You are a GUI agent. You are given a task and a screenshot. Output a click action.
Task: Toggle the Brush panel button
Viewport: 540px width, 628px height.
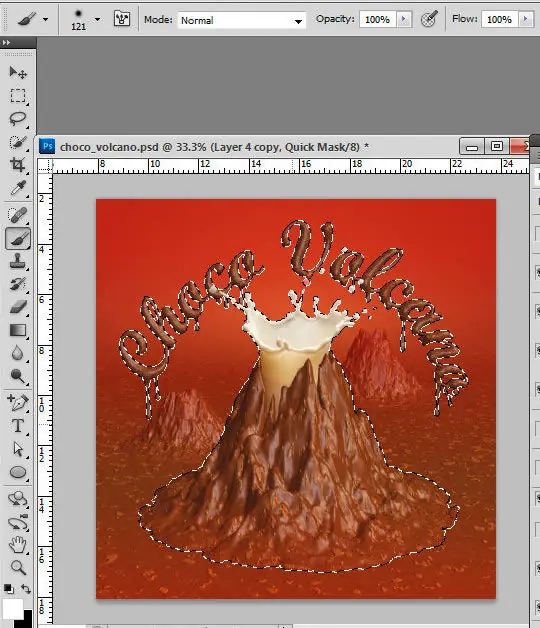[x=122, y=19]
